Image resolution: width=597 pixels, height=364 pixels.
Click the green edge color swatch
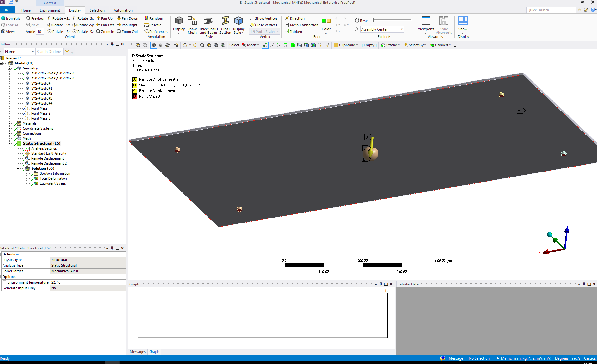pyautogui.click(x=324, y=21)
